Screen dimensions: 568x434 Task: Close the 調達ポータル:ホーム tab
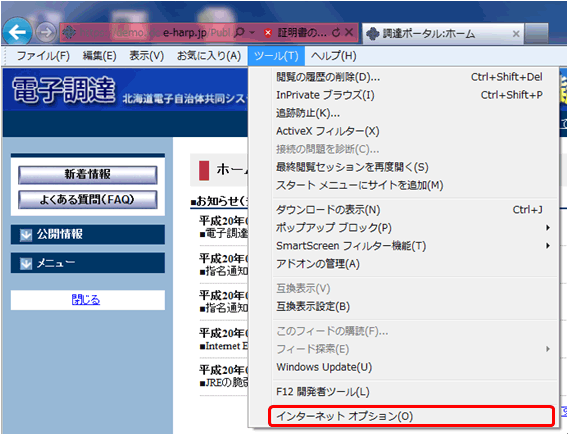coord(516,34)
